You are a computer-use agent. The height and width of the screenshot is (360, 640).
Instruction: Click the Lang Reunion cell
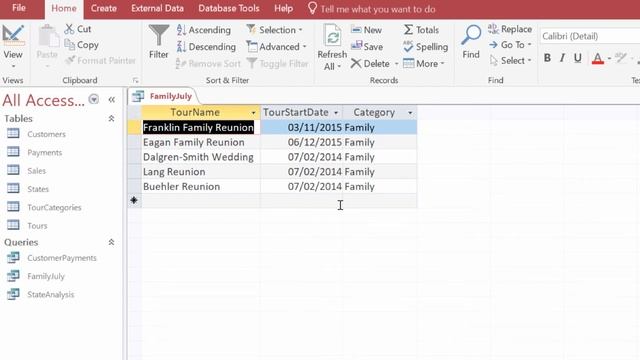[x=201, y=172]
